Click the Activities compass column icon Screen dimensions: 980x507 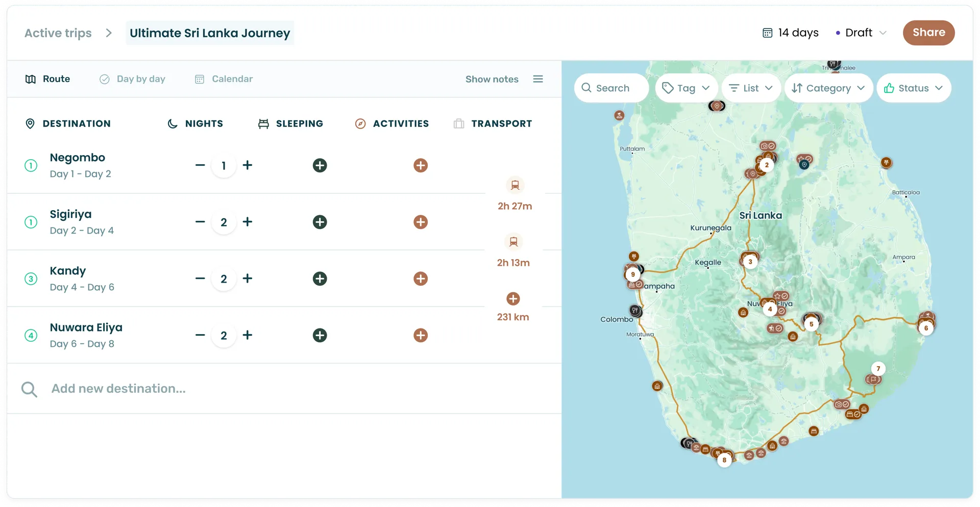pos(361,123)
